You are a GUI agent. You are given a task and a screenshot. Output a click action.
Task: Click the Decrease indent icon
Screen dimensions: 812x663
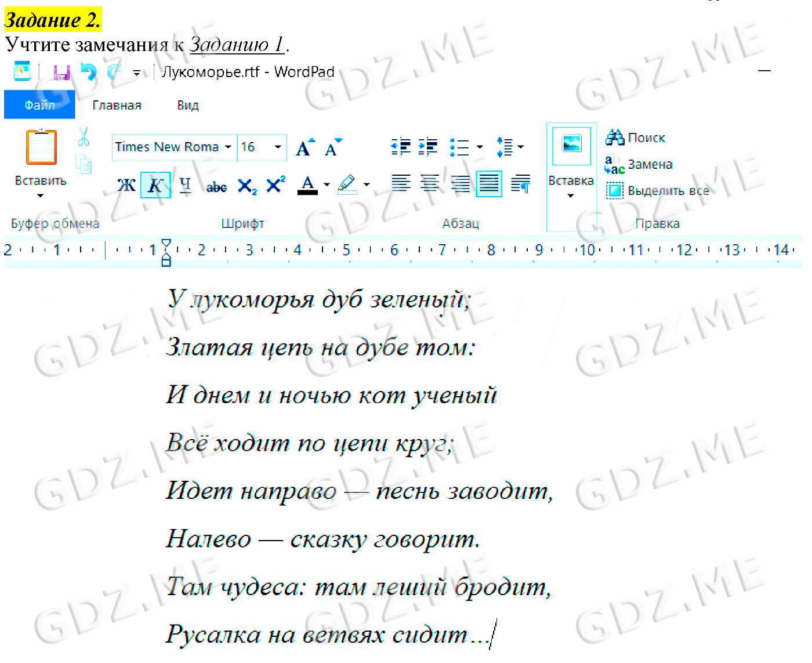(x=401, y=147)
